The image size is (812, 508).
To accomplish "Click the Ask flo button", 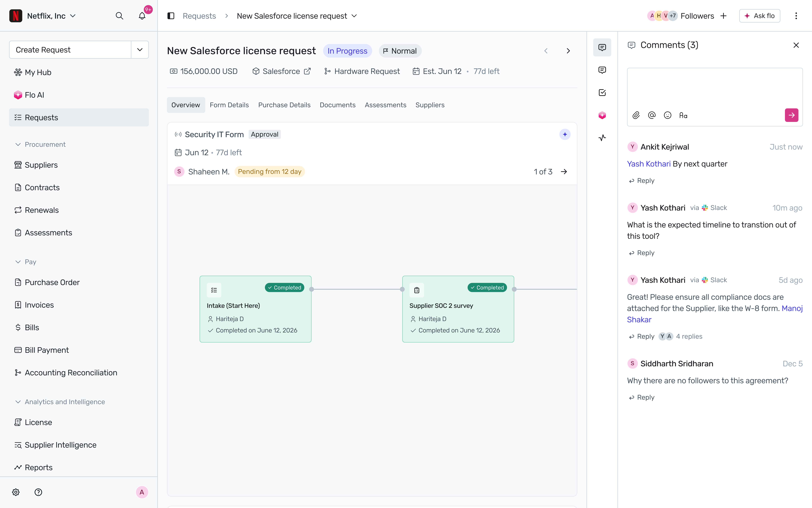I will 760,16.
